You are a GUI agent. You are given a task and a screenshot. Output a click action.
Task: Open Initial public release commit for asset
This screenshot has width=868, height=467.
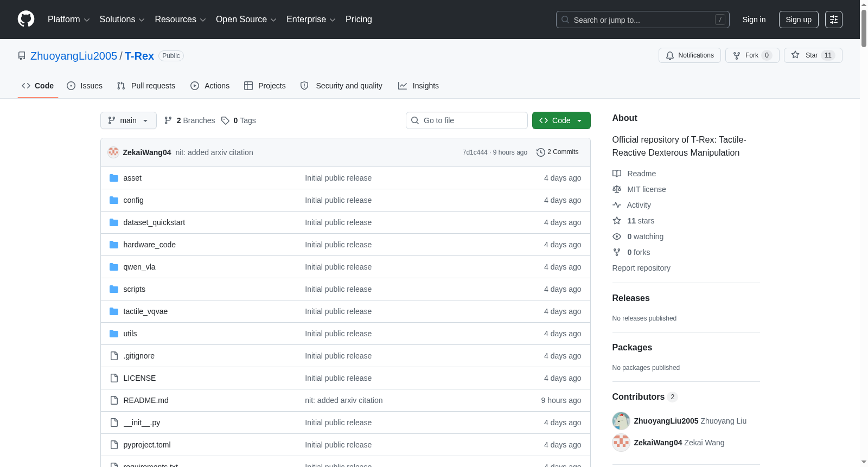338,178
